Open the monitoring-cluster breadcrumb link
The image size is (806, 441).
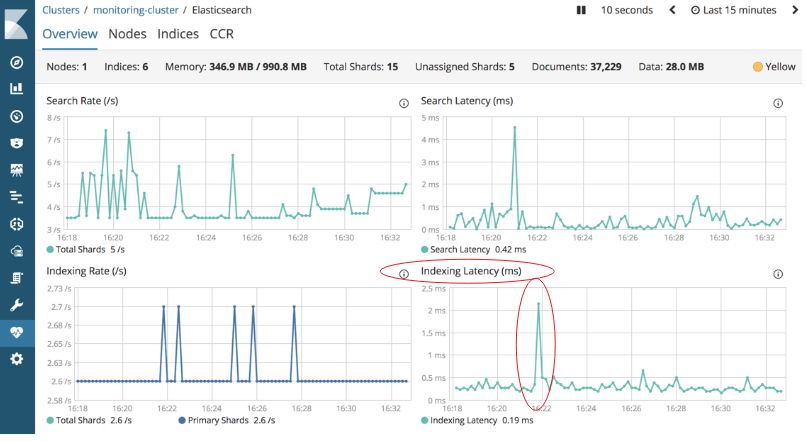click(x=136, y=10)
